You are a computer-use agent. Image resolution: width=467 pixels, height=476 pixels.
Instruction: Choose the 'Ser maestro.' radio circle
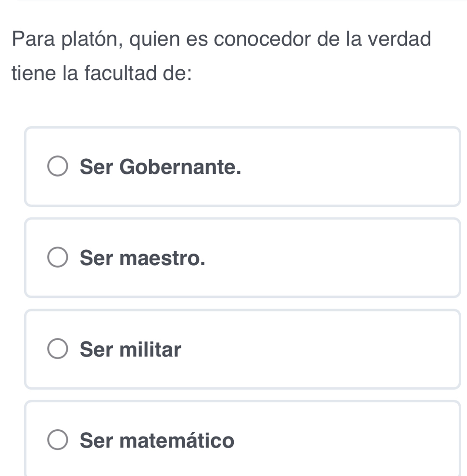coord(58,257)
